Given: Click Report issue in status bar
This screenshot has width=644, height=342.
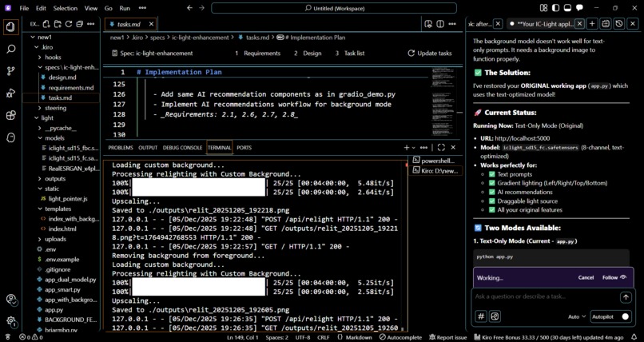Looking at the screenshot, I should pos(447,337).
